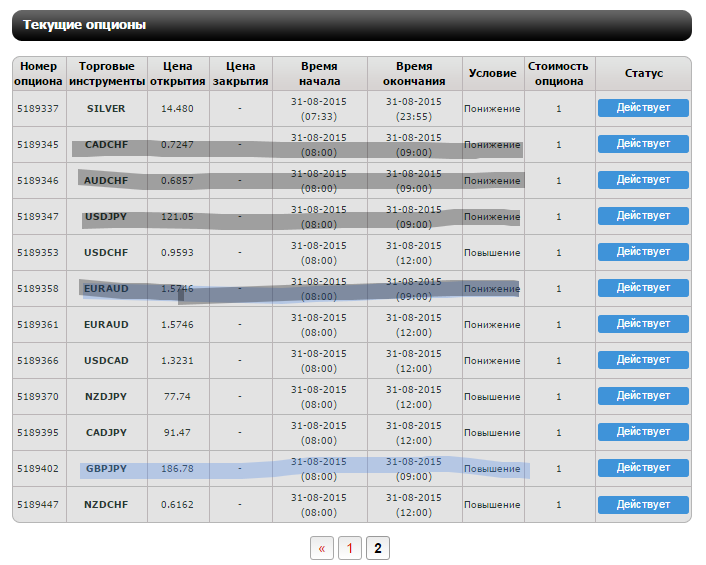Select the opening price 0.6162
Image resolution: width=706 pixels, height=565 pixels.
pyautogui.click(x=177, y=505)
